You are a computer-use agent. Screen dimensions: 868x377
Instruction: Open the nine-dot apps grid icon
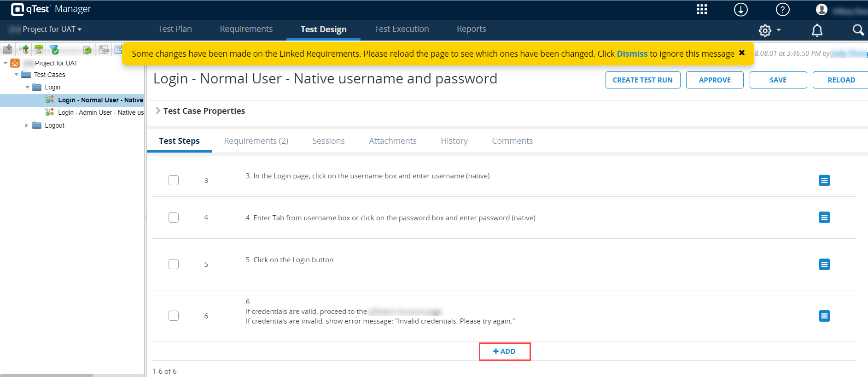701,10
